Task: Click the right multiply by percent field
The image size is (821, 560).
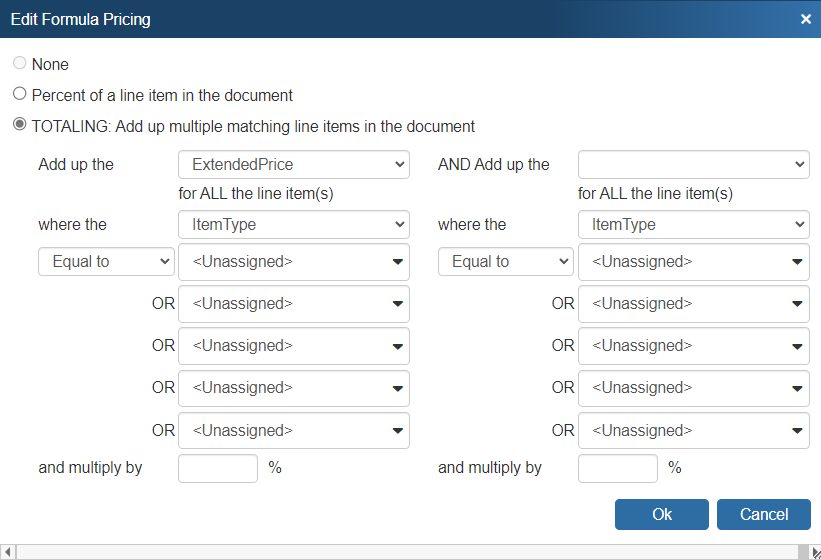Action: point(618,468)
